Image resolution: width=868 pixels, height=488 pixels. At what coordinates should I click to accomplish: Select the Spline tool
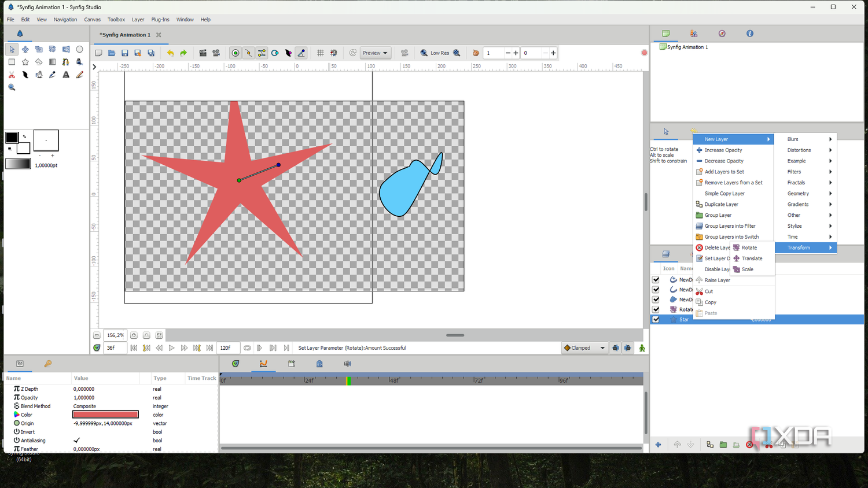66,62
